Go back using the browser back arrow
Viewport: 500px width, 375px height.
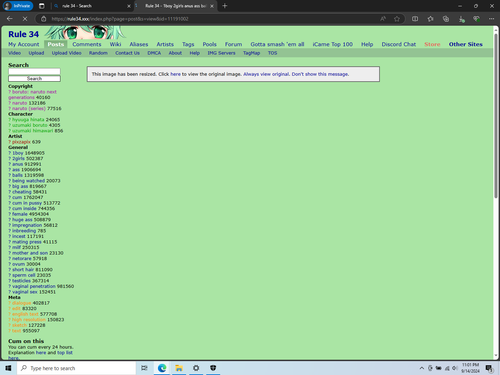click(10, 19)
